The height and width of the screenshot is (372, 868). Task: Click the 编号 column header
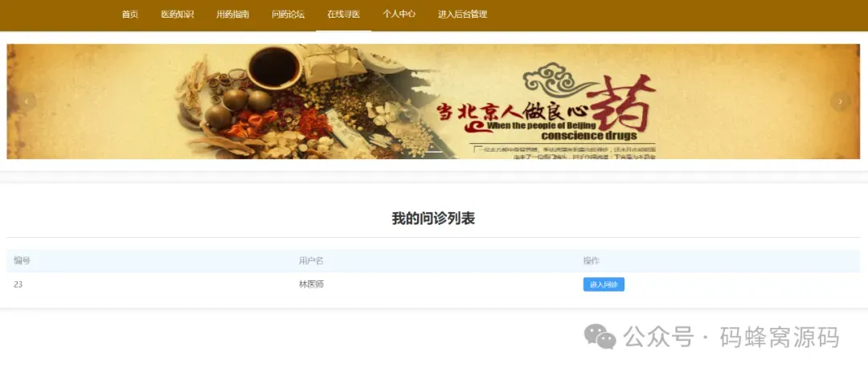[23, 261]
